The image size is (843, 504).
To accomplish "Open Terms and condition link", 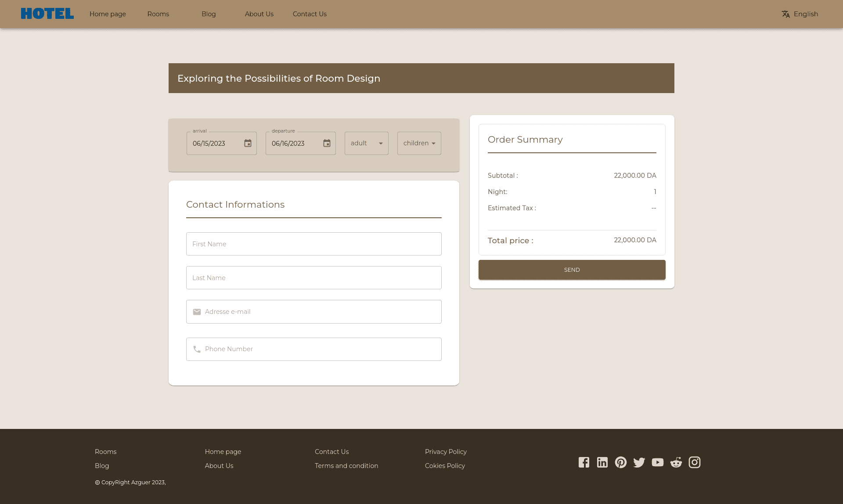I will 346,466.
